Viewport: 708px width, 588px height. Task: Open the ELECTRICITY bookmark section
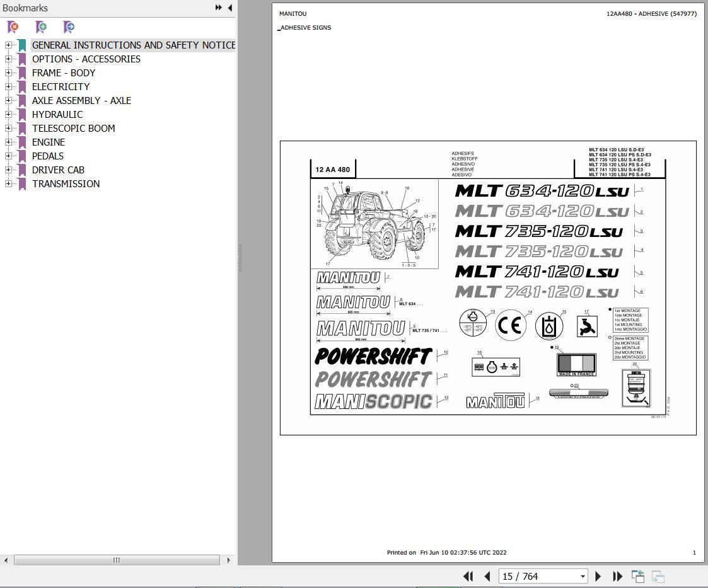click(61, 86)
